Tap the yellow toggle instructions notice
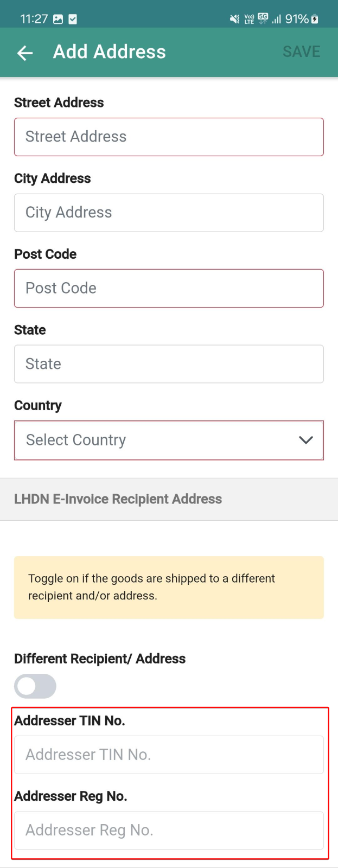This screenshot has height=868, width=338. coord(169,588)
